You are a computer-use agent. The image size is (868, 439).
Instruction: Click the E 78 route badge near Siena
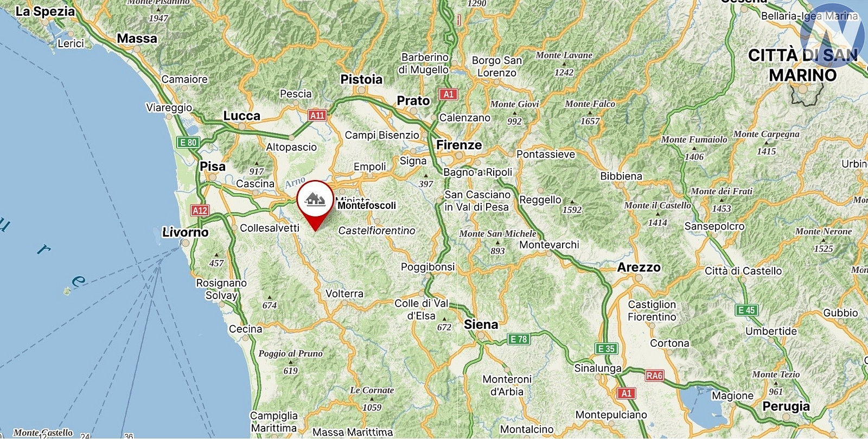[519, 339]
